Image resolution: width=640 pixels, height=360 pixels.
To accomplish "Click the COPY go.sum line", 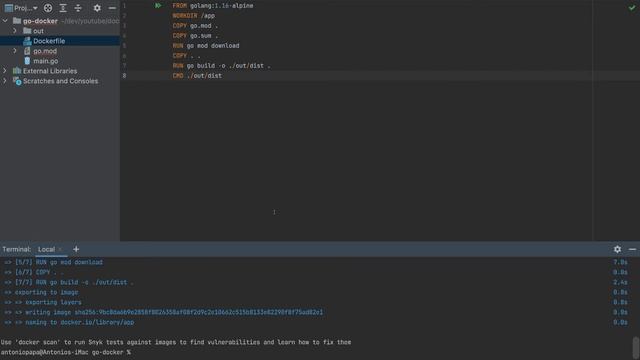I will [195, 36].
